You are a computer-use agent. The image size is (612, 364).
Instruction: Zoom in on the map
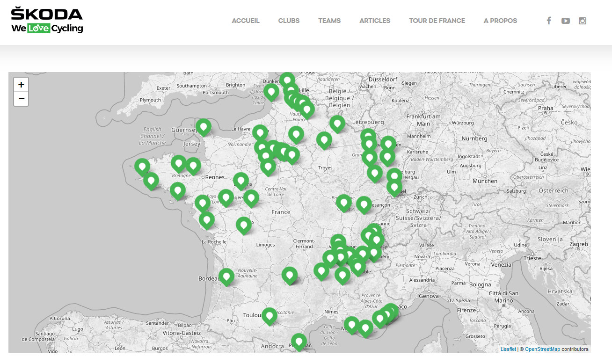pyautogui.click(x=21, y=85)
